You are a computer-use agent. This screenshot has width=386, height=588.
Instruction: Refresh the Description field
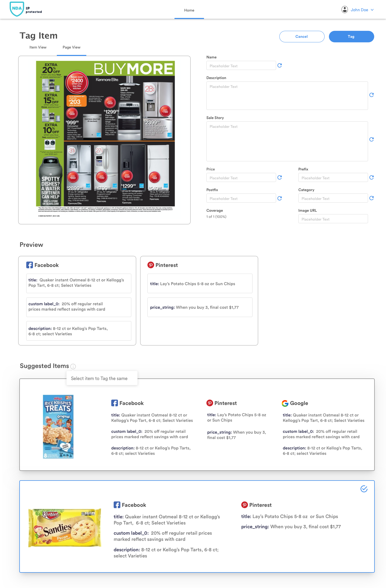[372, 95]
